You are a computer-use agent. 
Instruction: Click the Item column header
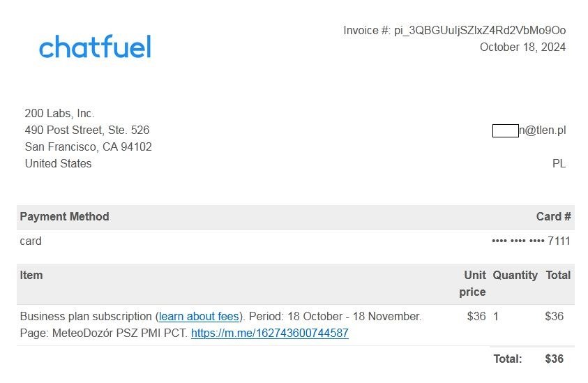(31, 275)
